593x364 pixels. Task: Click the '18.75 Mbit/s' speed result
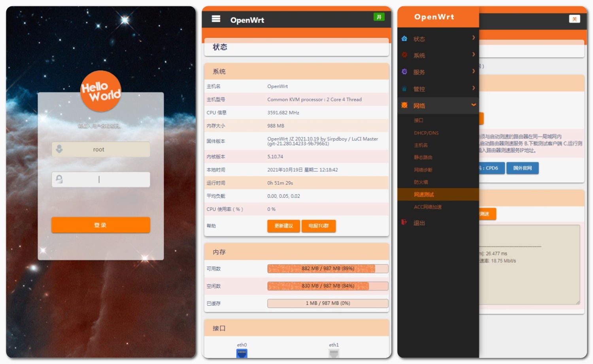[503, 261]
